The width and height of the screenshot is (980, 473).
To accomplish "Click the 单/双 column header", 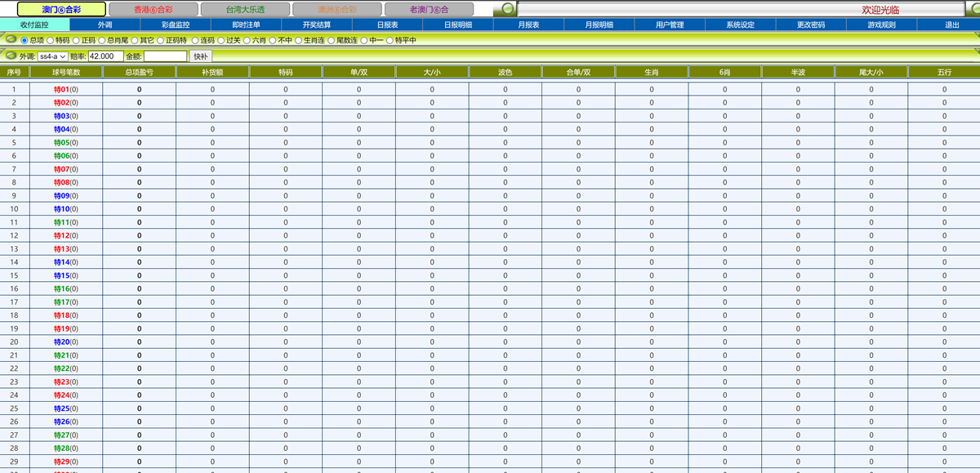I will pyautogui.click(x=359, y=72).
